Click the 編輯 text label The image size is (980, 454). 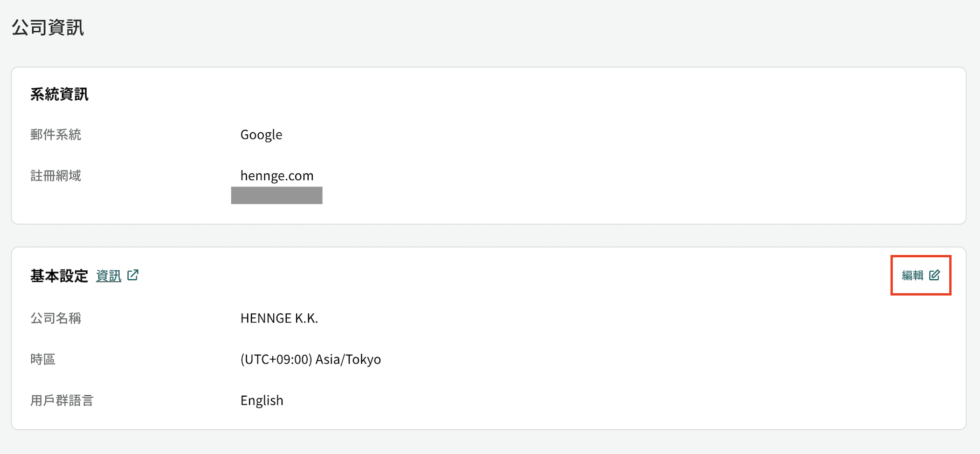click(x=913, y=275)
